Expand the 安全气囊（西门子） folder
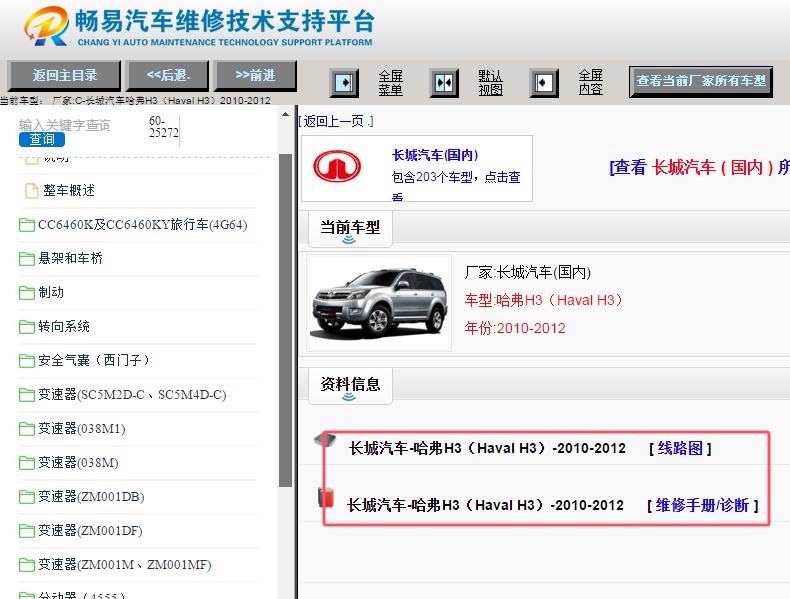Viewport: 790px width, 599px height. coord(94,361)
